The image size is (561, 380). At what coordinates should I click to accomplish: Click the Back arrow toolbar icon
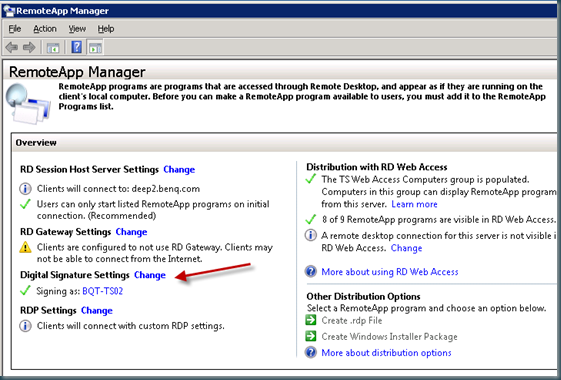[x=11, y=47]
